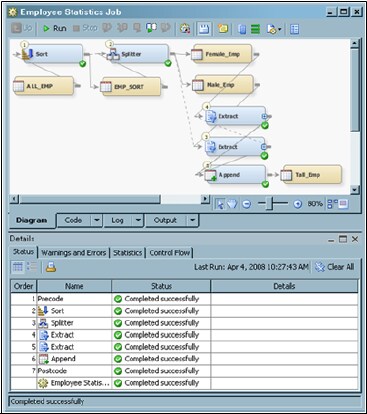This screenshot has height=414, width=367.
Task: Click the colorful icon left of save
Action: point(185,29)
